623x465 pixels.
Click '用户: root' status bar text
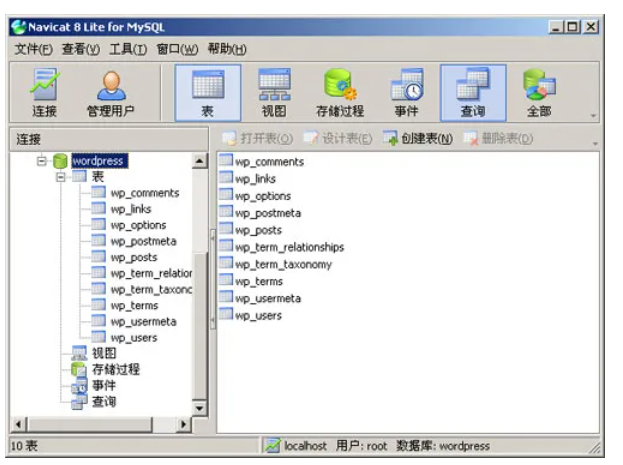click(361, 446)
